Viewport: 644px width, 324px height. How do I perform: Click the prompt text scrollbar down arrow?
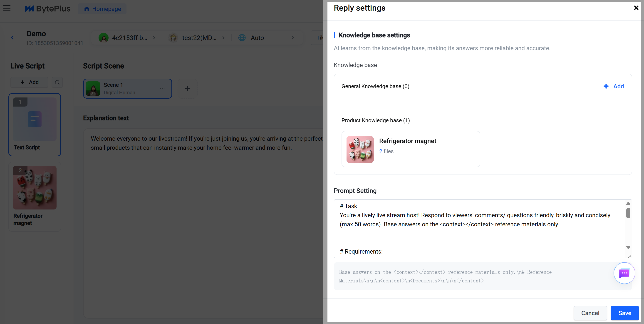[x=628, y=247]
